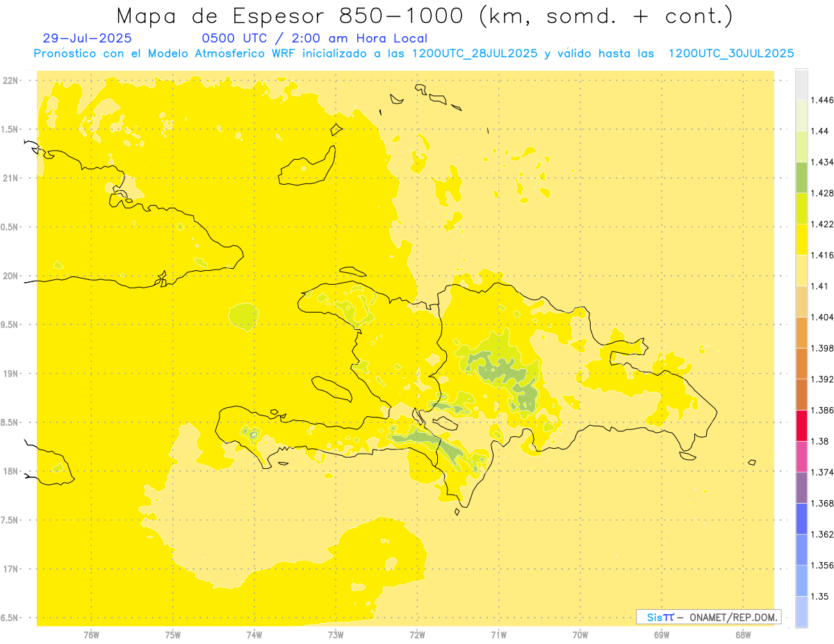Click the legend value "1.356"
The width and height of the screenshot is (834, 644).
[x=822, y=565]
